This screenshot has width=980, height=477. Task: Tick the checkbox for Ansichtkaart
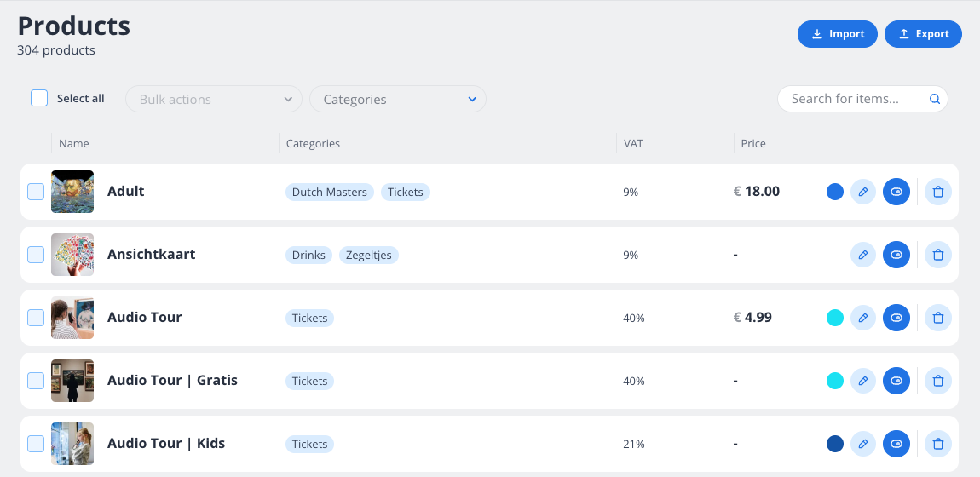(36, 255)
